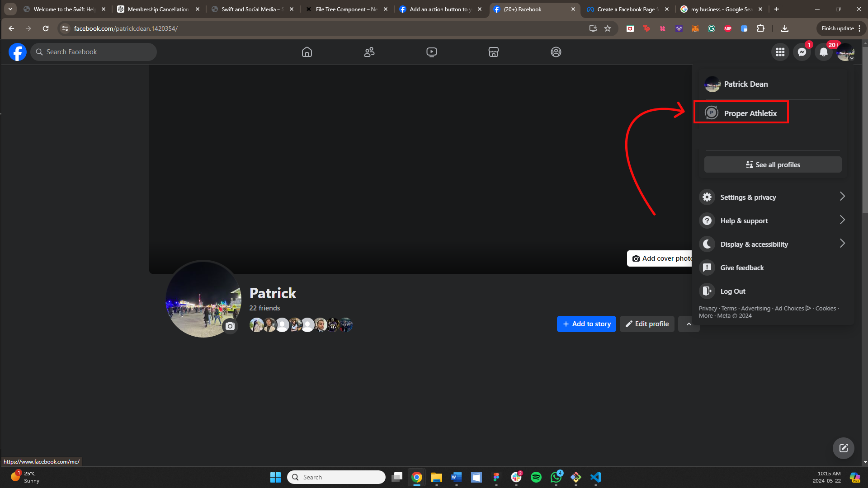Select Log Out from the account menu
The image size is (868, 488).
click(x=732, y=291)
